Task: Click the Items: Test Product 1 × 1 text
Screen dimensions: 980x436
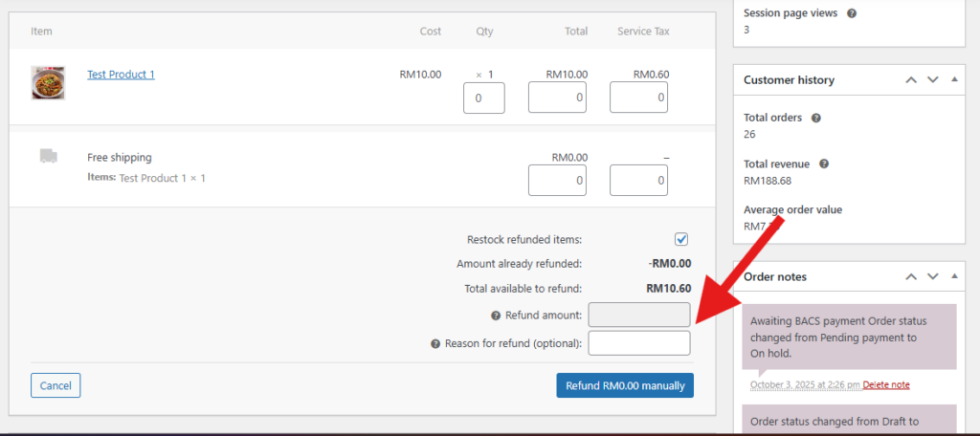Action: [x=146, y=178]
